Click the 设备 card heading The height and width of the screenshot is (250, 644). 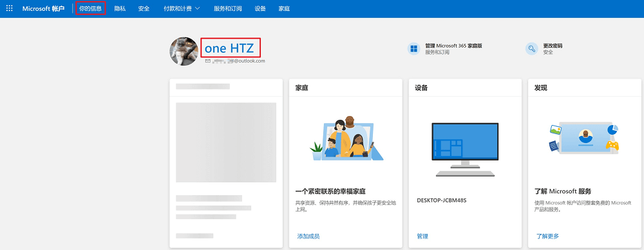pyautogui.click(x=421, y=88)
